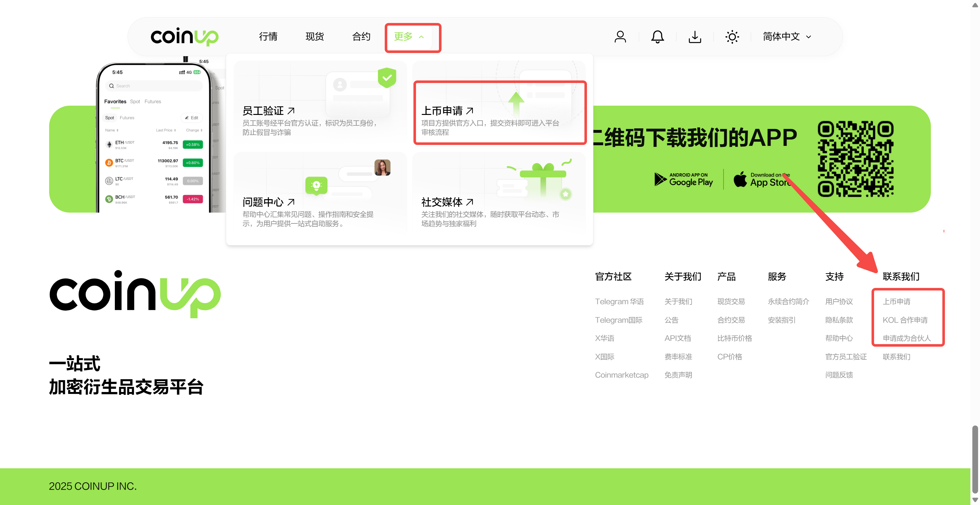Open 隐私条款 footer link

[839, 320]
